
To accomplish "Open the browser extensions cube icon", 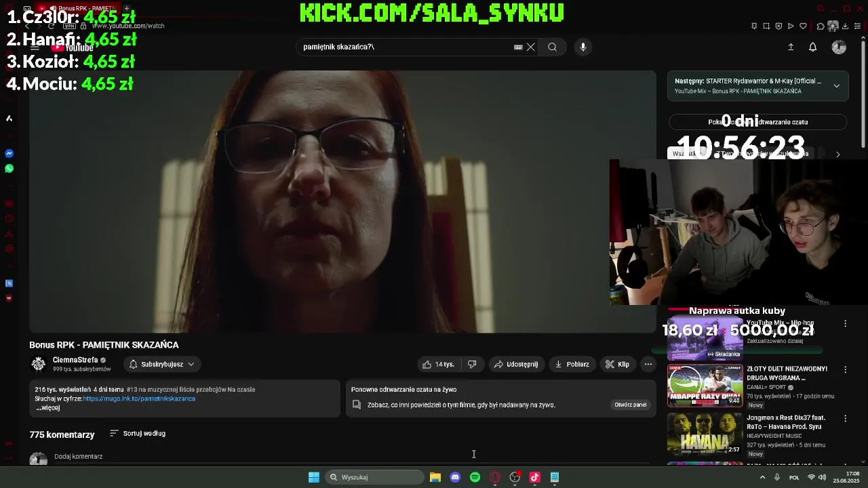I will [x=821, y=26].
